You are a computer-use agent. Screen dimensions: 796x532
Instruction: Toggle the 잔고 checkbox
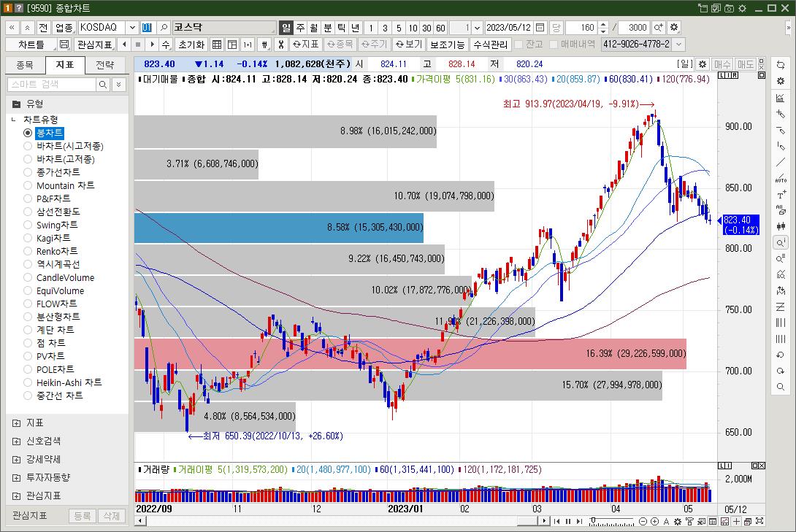[x=518, y=45]
